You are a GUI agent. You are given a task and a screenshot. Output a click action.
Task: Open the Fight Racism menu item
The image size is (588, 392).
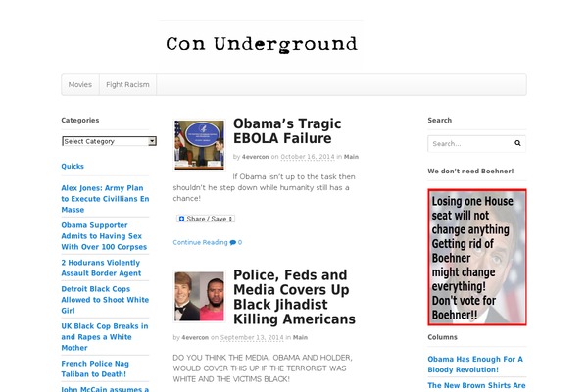coord(127,85)
